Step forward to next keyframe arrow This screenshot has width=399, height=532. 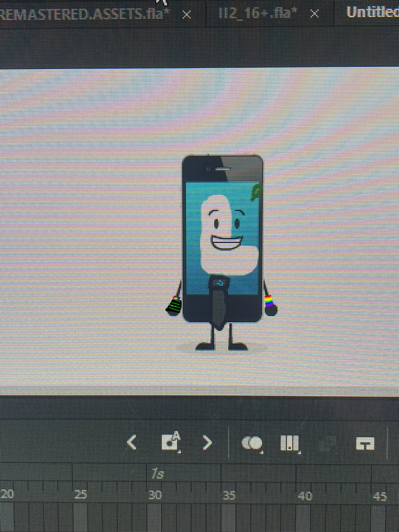207,442
